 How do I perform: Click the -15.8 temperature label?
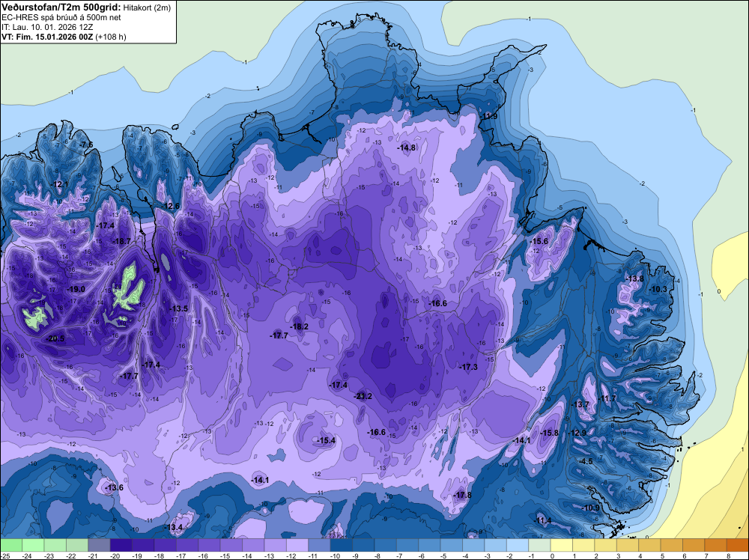(x=549, y=433)
